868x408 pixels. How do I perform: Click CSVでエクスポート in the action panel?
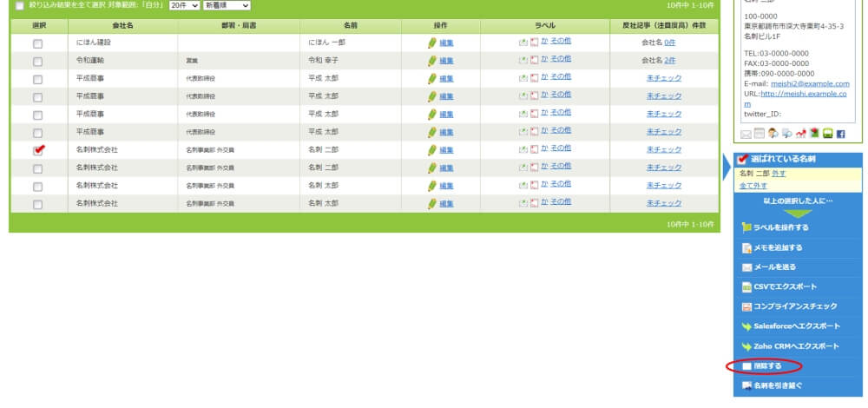coord(784,286)
